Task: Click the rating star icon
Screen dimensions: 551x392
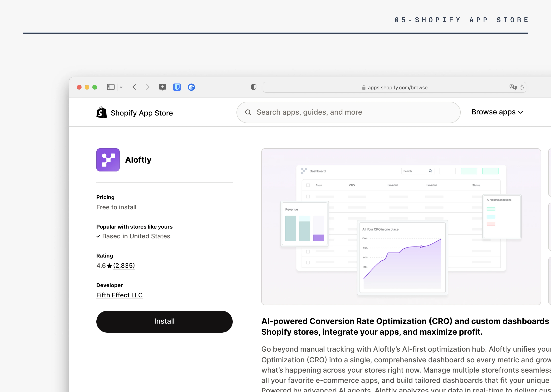Action: click(x=109, y=266)
